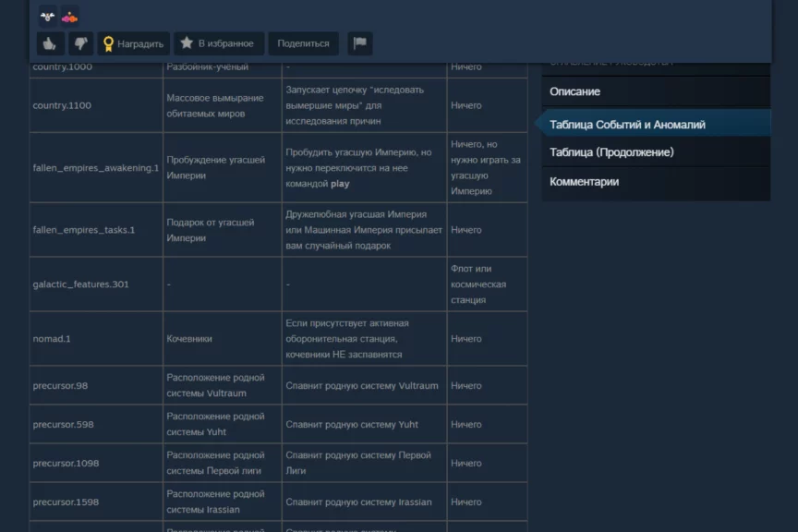Viewport: 798px width, 532px height.
Task: Click the thumbs up rating icon
Action: pyautogui.click(x=50, y=43)
